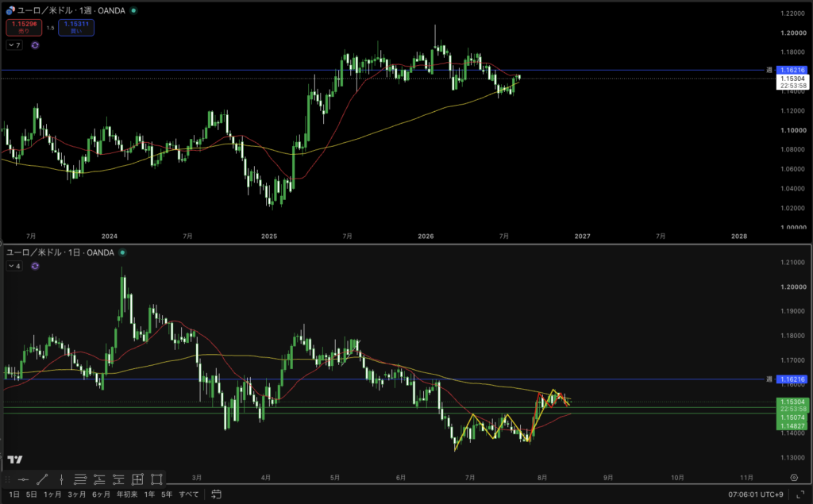This screenshot has height=504, width=813.
Task: Click the 8月 label on daily time axis
Action: coord(541,478)
